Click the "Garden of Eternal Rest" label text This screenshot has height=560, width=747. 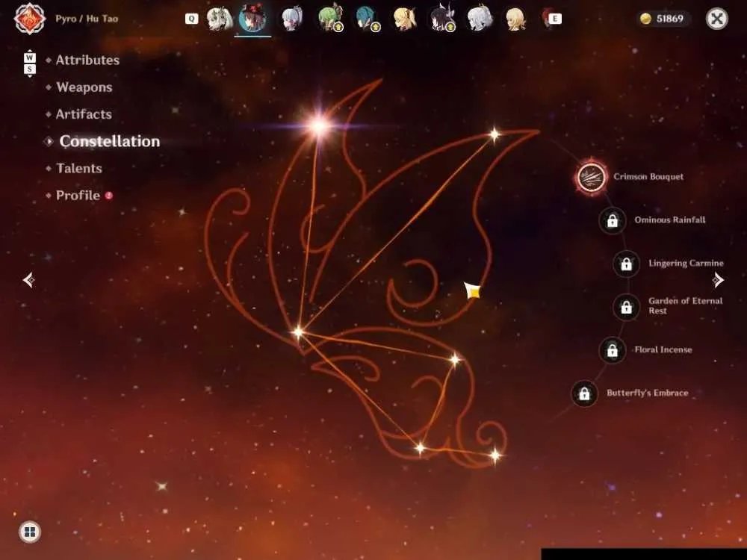pos(686,305)
